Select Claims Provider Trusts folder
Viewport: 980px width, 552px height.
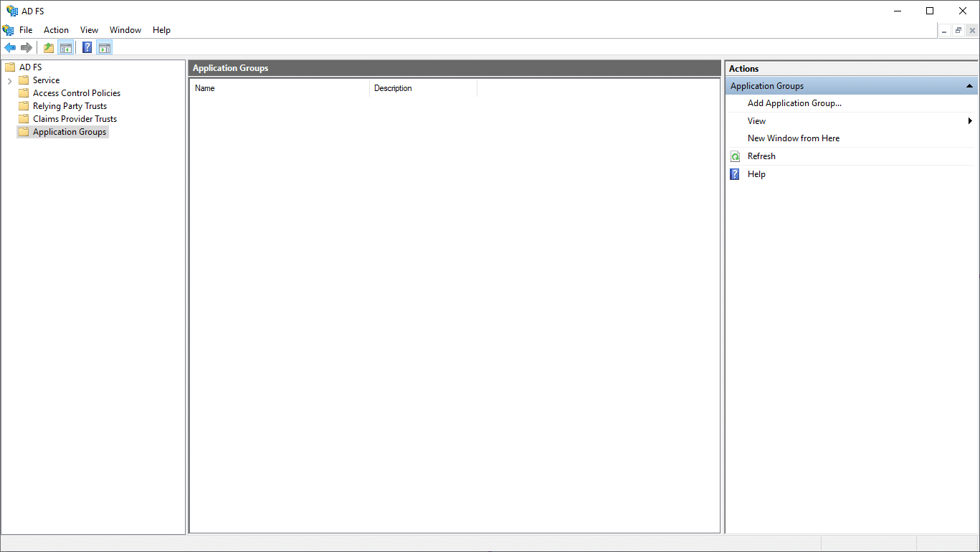pos(75,119)
